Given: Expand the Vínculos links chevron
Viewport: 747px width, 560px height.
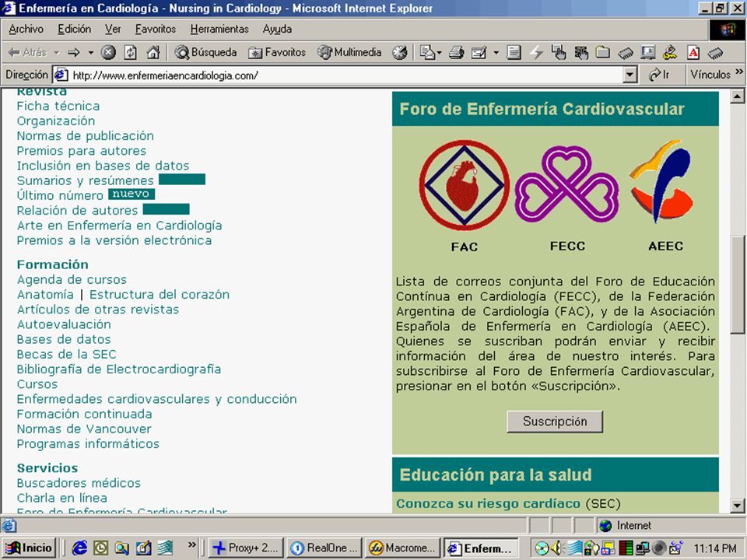Looking at the screenshot, I should coord(739,72).
